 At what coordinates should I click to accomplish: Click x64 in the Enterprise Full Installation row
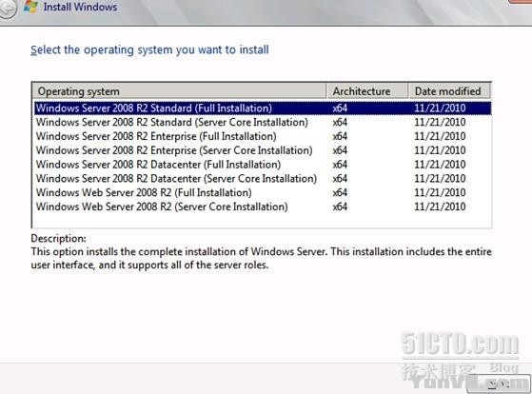coord(340,136)
